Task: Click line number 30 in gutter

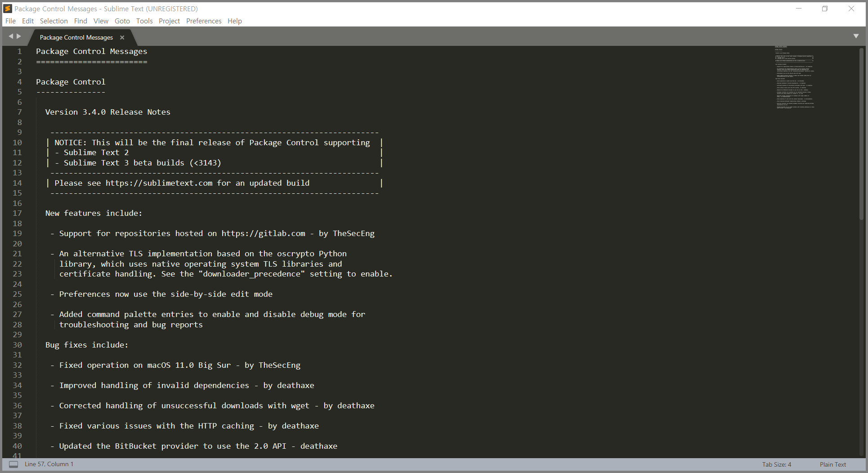Action: [x=17, y=345]
